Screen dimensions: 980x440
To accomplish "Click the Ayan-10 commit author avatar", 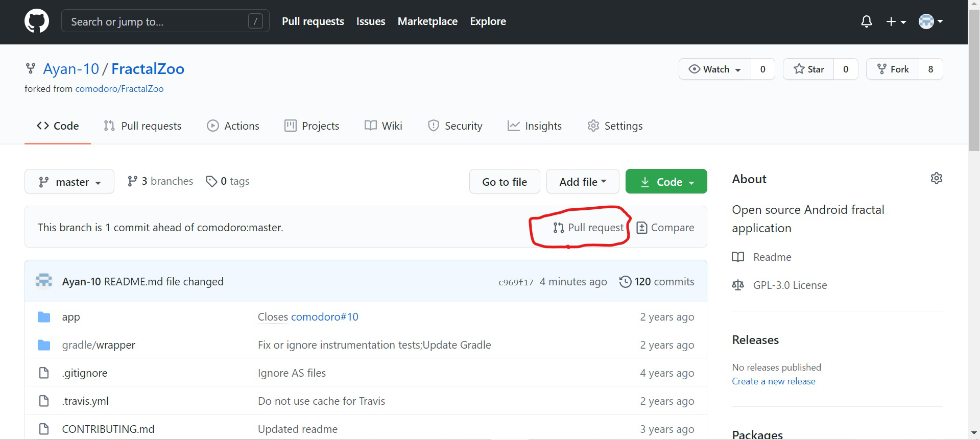I will point(44,281).
